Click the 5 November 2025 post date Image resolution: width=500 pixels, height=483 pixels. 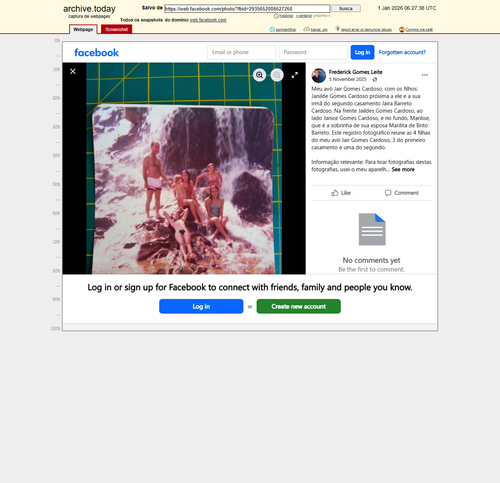click(347, 79)
